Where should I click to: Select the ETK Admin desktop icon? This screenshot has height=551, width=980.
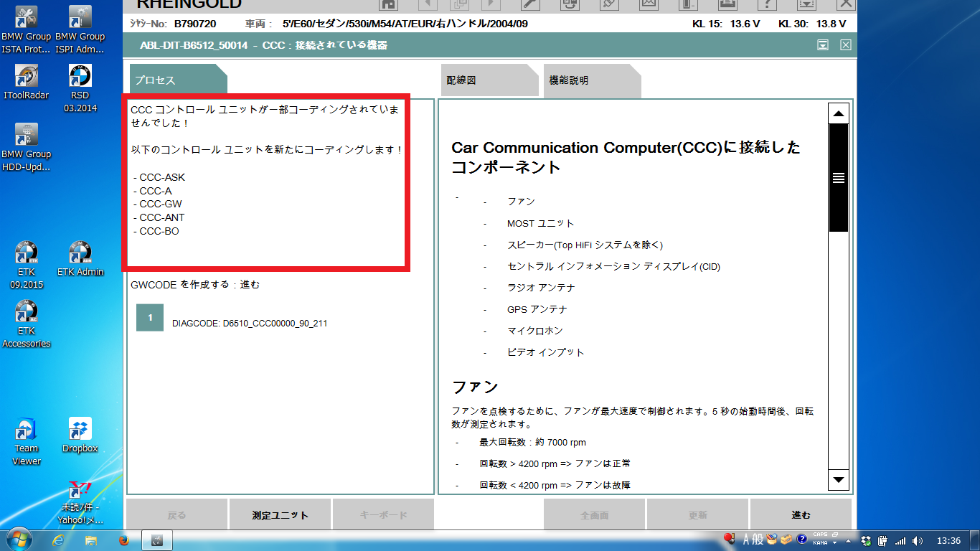pyautogui.click(x=80, y=259)
